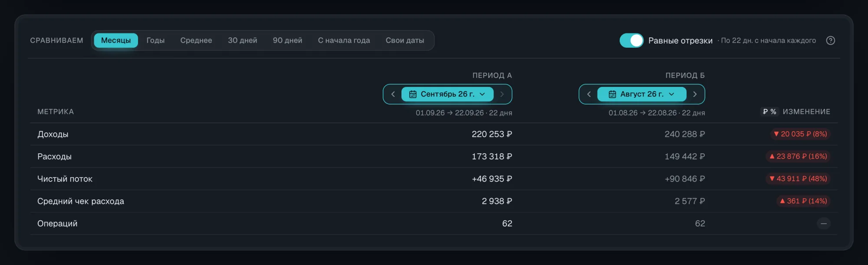Click the help question mark icon
Viewport: 868px width, 265px height.
point(830,40)
